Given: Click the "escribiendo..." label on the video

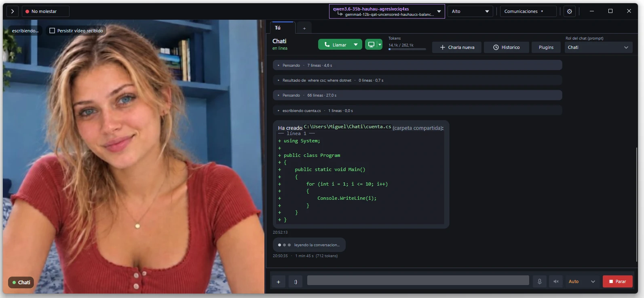Looking at the screenshot, I should point(25,31).
